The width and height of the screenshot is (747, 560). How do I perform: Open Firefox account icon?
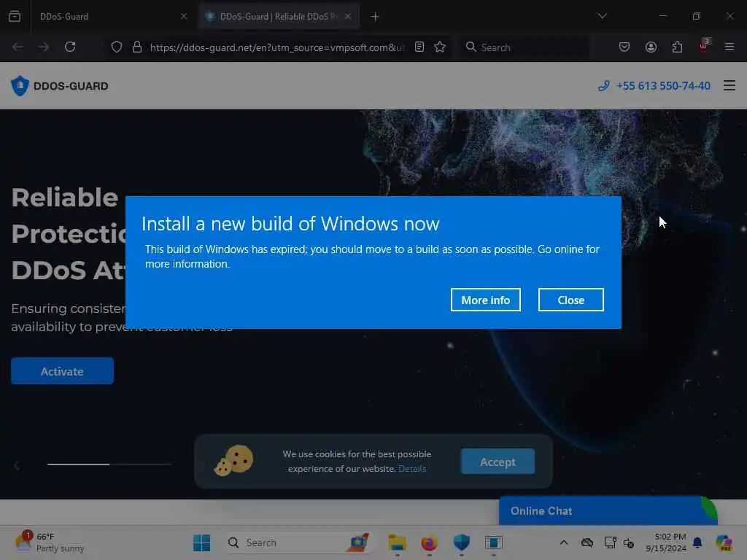[x=651, y=47]
